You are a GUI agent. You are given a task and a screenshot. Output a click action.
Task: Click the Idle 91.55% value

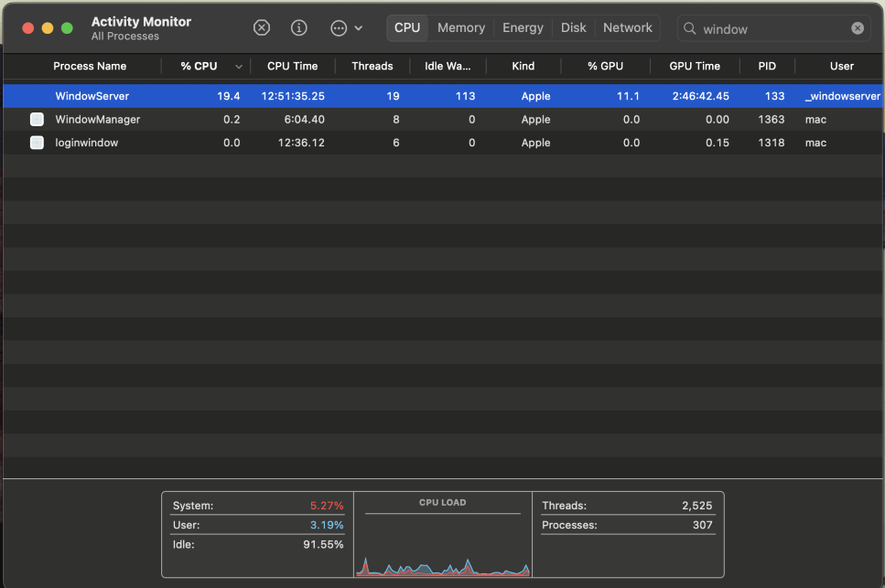click(x=323, y=545)
